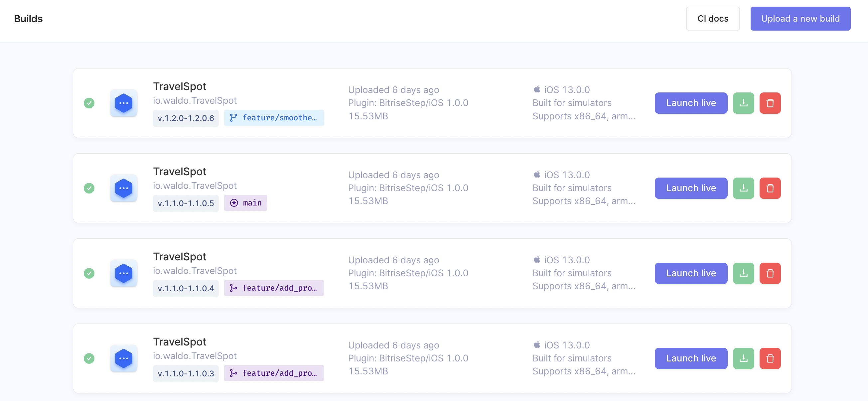Download the v.1.2.0-1.2.0.6 build
Viewport: 868px width, 401px height.
tap(743, 103)
